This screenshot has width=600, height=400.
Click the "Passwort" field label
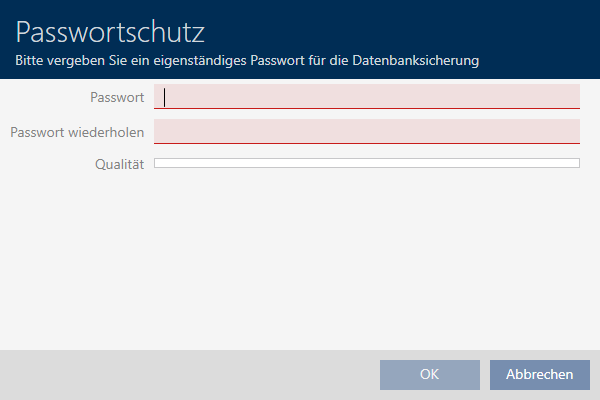point(117,97)
